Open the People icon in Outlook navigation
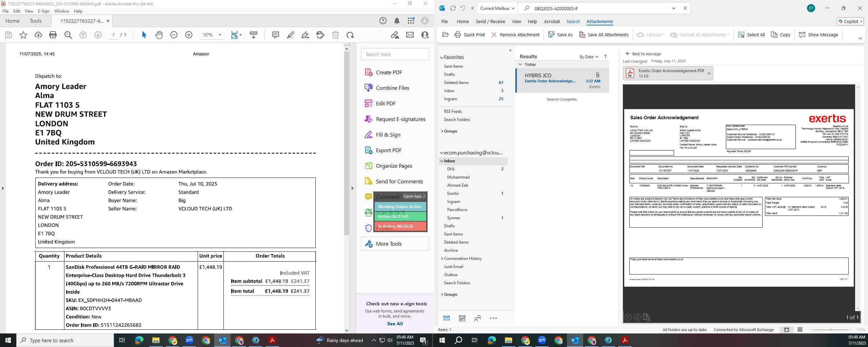The height and width of the screenshot is (347, 868). pos(477,318)
